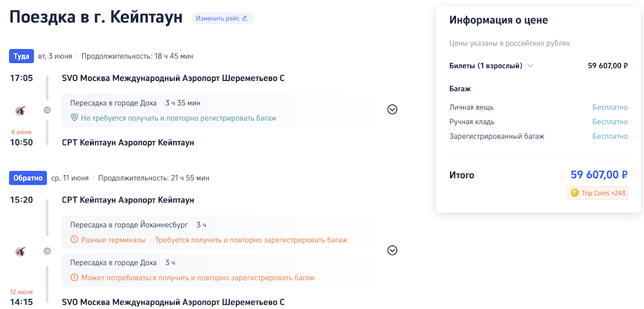The image size is (644, 309).
Task: Click the Doha layover 3 ч 35 мин box
Action: (215, 110)
